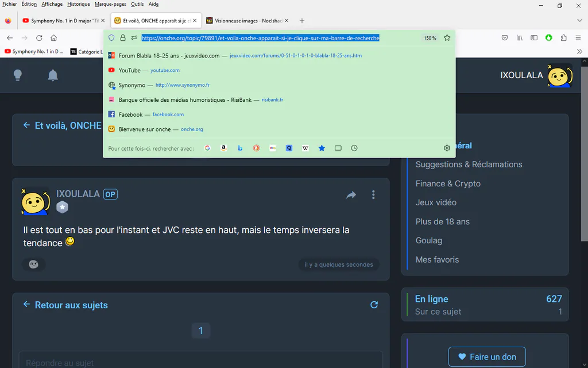The image size is (588, 368).
Task: Select the Forum Blabla 18-25 ans suggestion
Action: pos(279,56)
